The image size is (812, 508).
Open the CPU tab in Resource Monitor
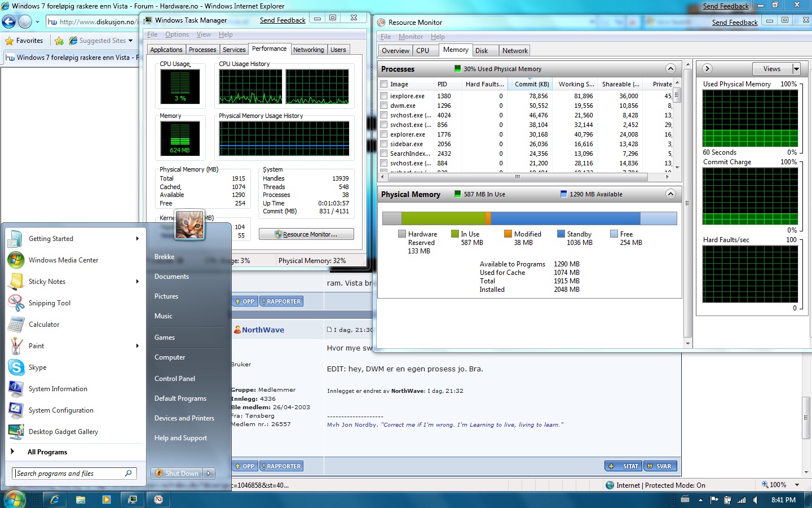click(x=423, y=50)
